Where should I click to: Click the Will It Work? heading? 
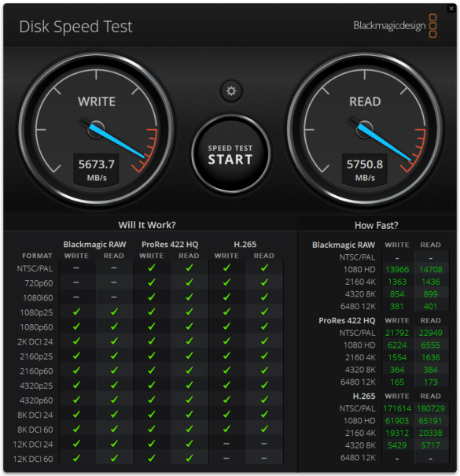[x=147, y=225]
